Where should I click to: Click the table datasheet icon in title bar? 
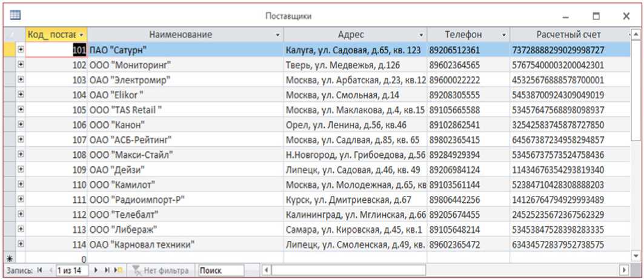(x=15, y=15)
